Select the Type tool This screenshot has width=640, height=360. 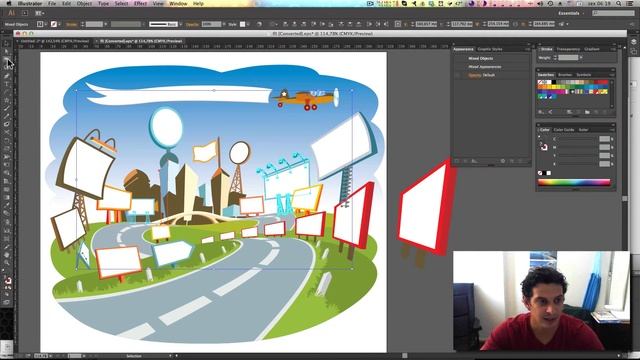click(x=6, y=84)
